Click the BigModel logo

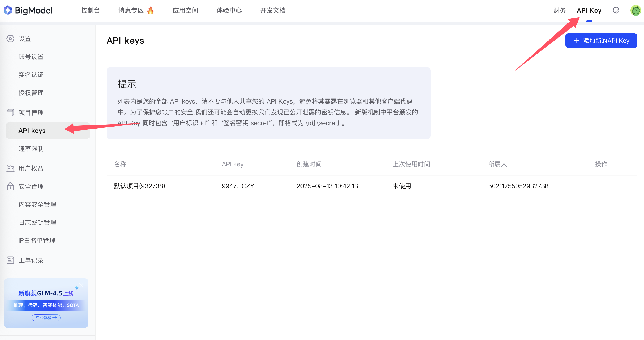(28, 11)
